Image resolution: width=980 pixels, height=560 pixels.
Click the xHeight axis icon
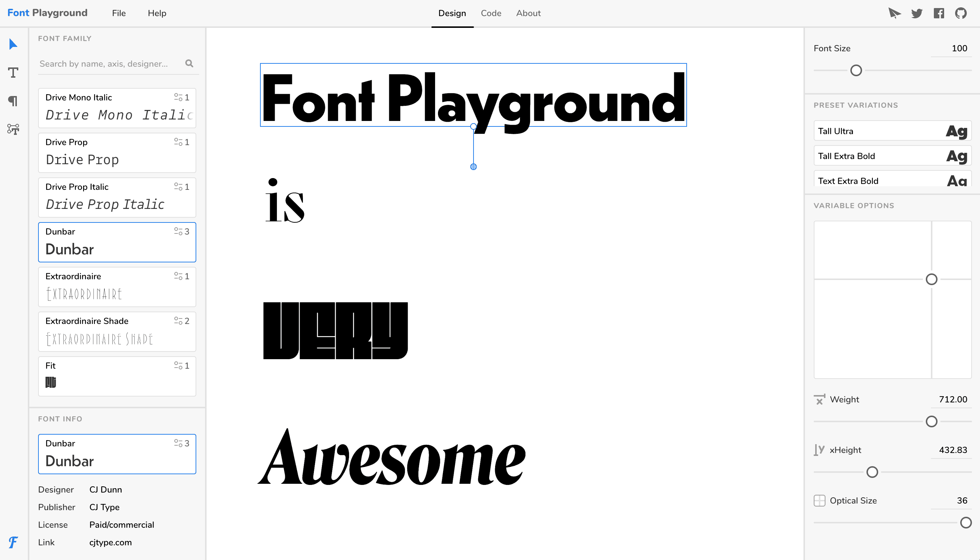pyautogui.click(x=819, y=450)
